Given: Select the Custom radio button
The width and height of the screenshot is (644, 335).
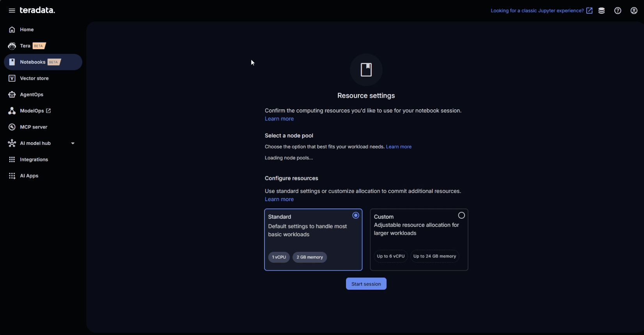Looking at the screenshot, I should click(461, 216).
